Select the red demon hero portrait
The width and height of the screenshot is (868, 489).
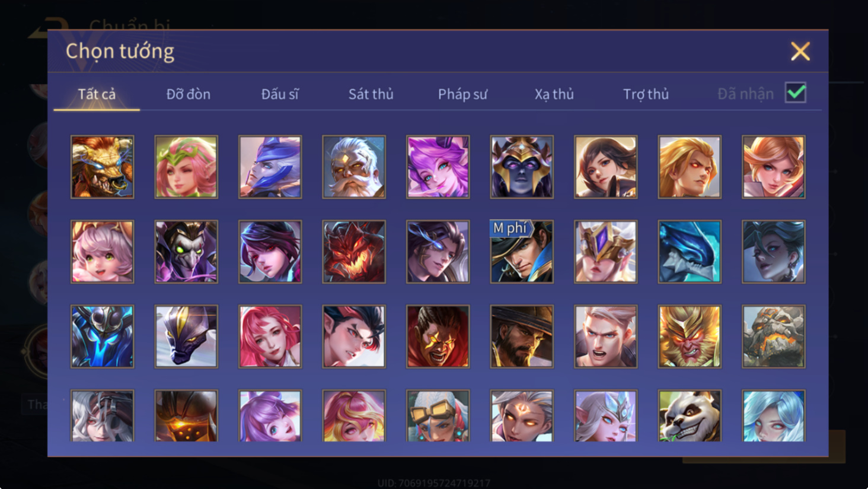354,252
